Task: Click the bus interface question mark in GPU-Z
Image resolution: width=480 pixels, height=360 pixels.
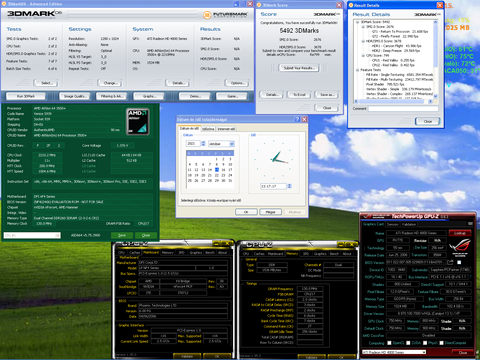Action: point(471,277)
